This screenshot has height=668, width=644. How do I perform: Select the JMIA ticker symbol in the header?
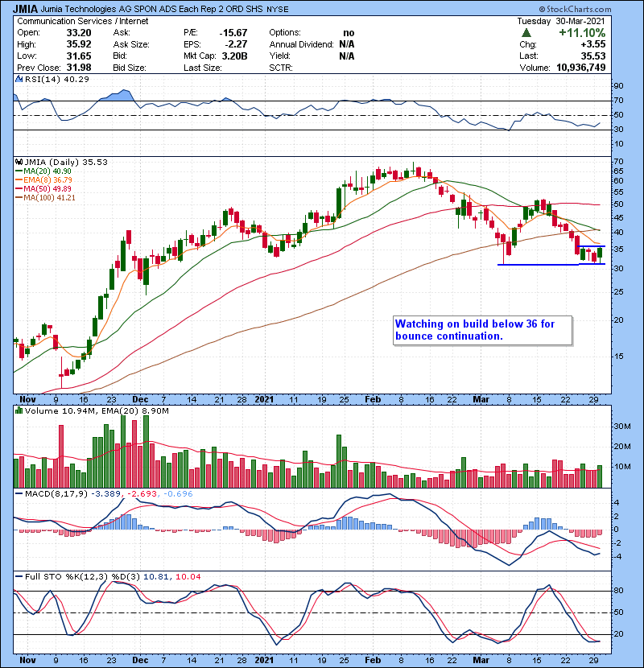click(25, 9)
